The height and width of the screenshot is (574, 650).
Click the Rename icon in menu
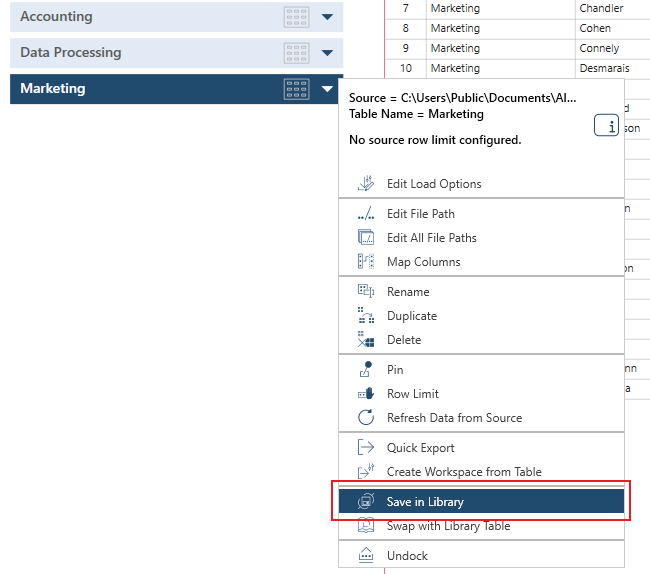tap(366, 291)
